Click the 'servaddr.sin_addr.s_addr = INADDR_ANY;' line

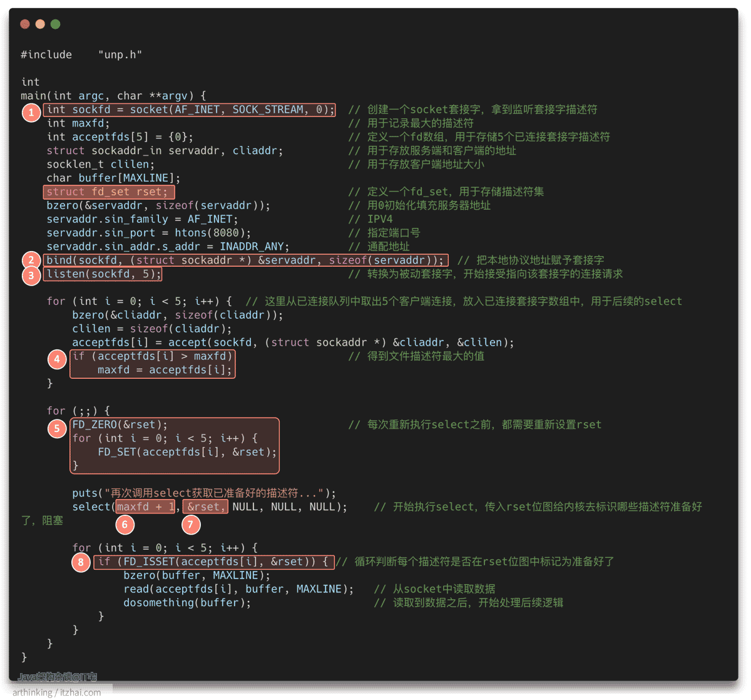[x=168, y=247]
